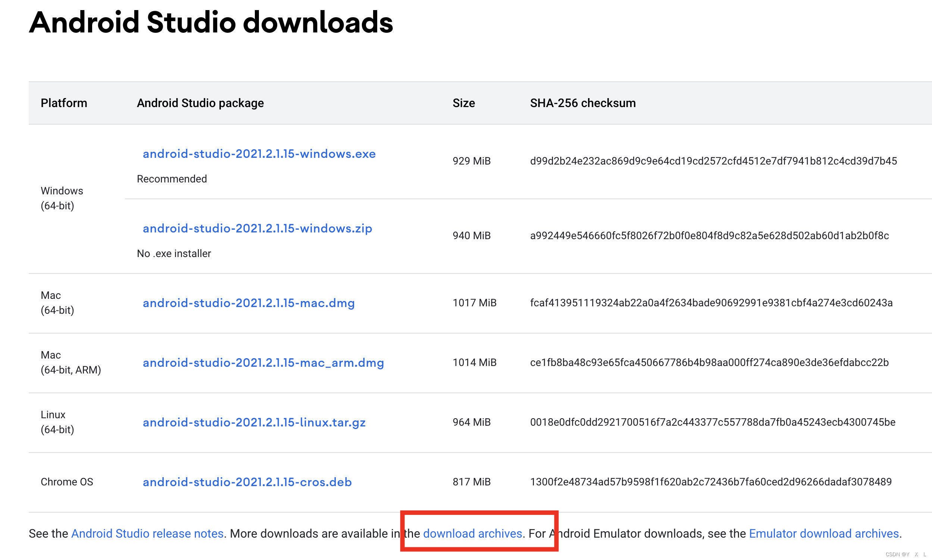
Task: Click the No .exe installer note
Action: (173, 254)
